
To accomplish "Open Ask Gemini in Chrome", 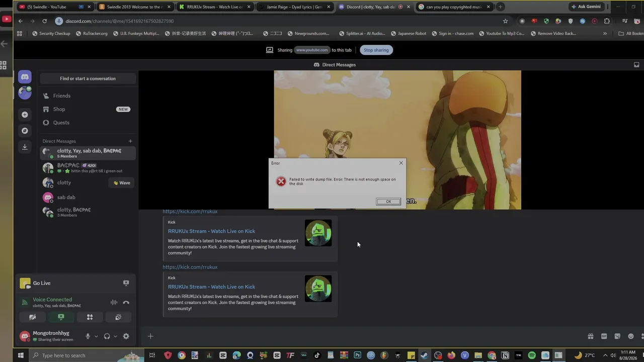I will 586,7.
